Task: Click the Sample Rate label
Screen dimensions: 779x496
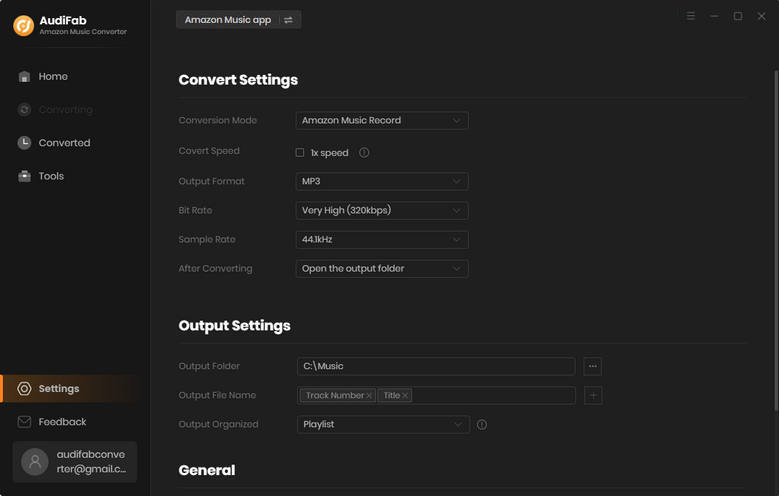Action: (x=207, y=240)
